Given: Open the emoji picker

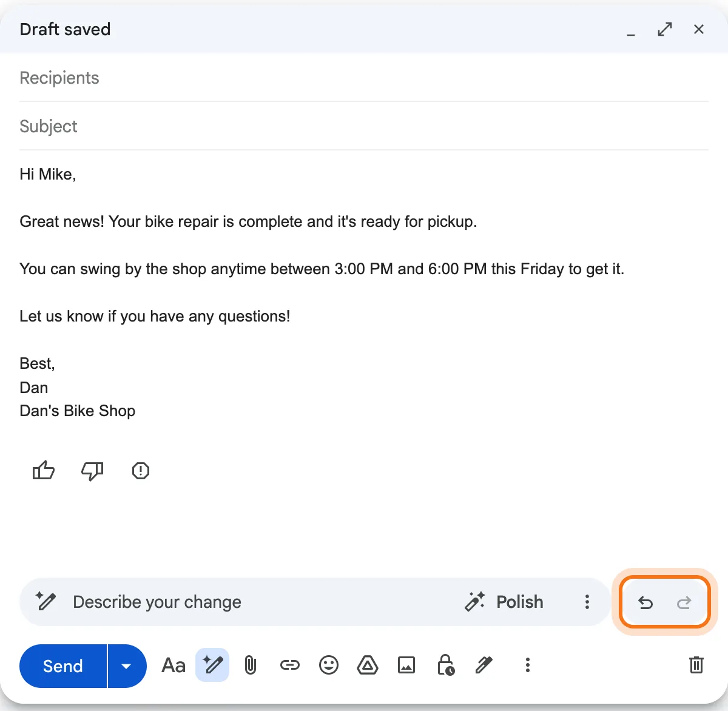Looking at the screenshot, I should tap(329, 666).
